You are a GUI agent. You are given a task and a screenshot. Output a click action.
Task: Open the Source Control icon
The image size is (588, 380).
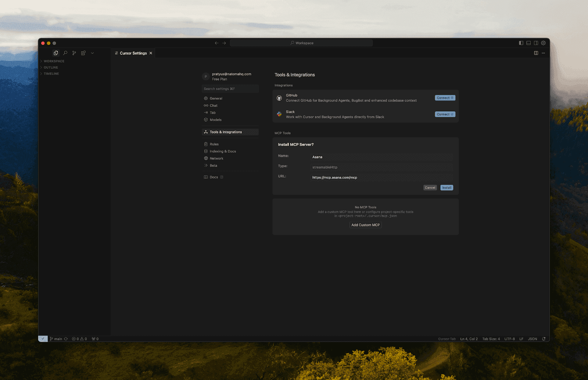pyautogui.click(x=74, y=53)
